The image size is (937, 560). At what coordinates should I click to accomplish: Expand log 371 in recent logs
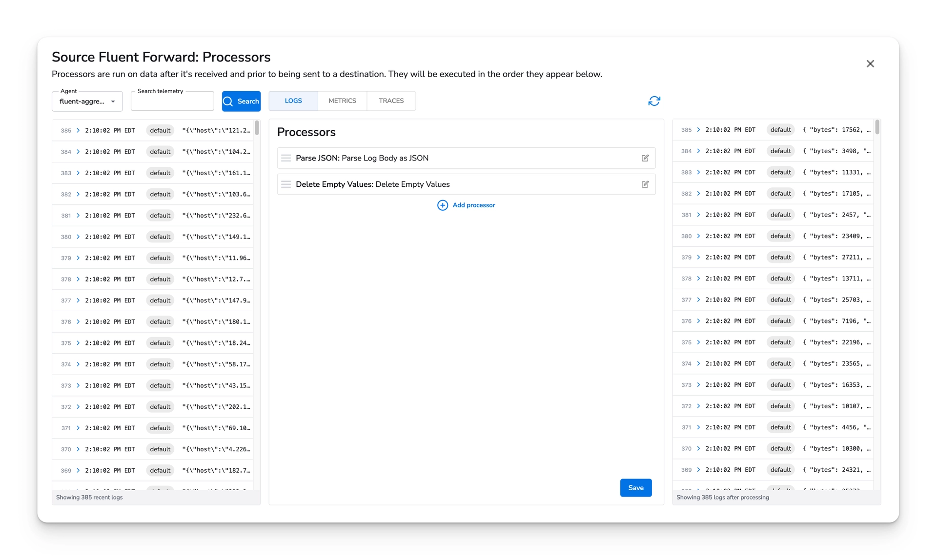(78, 428)
